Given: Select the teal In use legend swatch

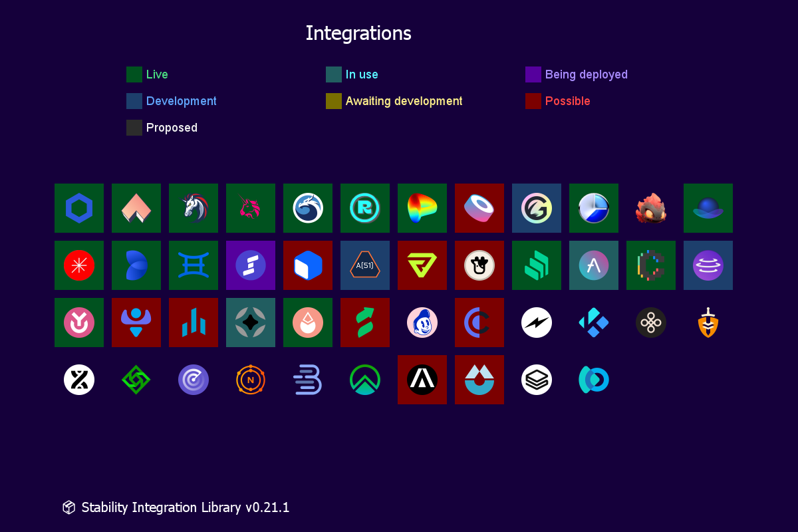Looking at the screenshot, I should coord(334,74).
